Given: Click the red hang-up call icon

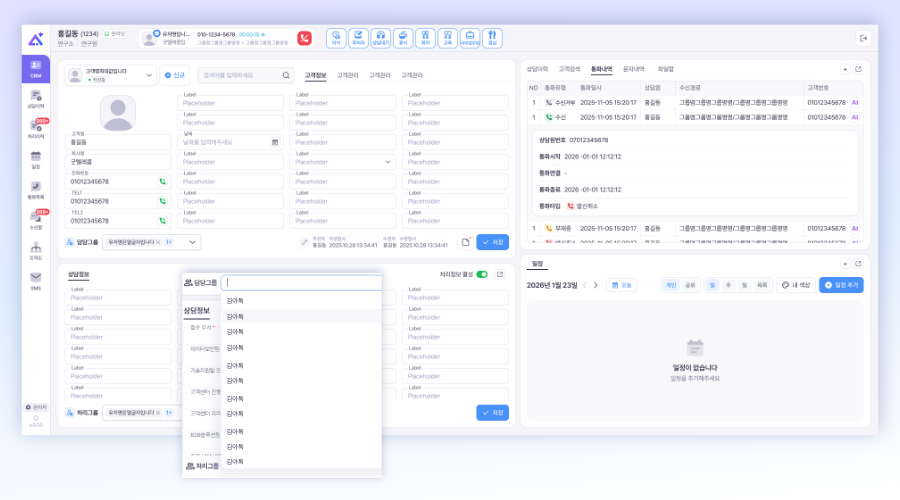Looking at the screenshot, I should click(304, 38).
